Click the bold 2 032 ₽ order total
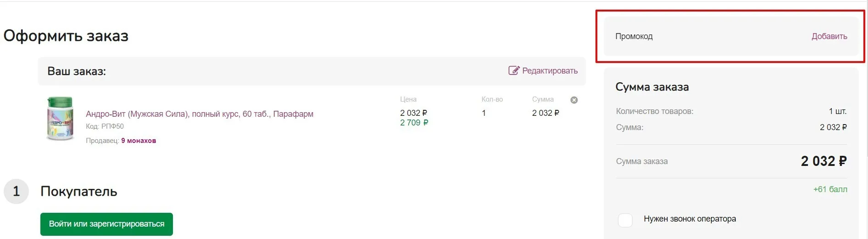This screenshot has height=239, width=868. (823, 161)
